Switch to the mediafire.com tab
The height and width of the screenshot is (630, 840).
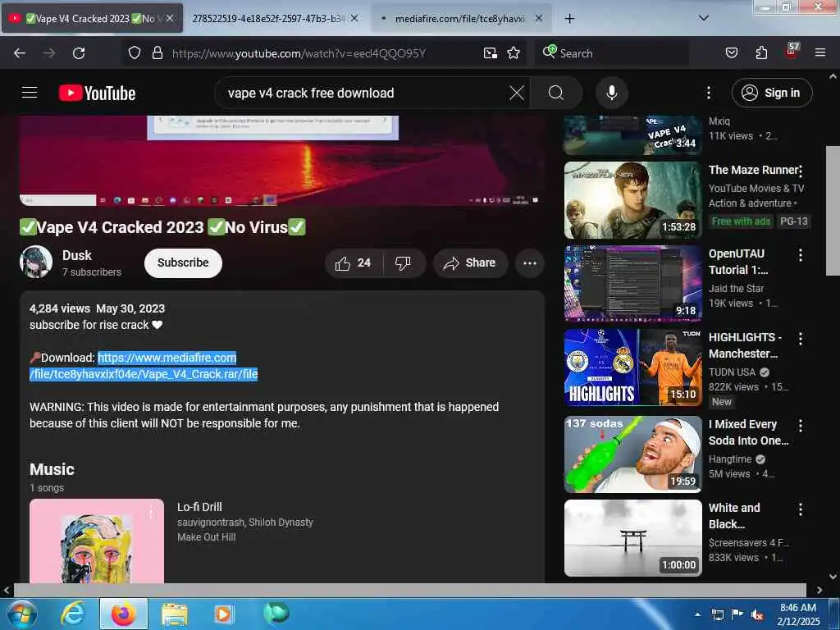tap(459, 18)
